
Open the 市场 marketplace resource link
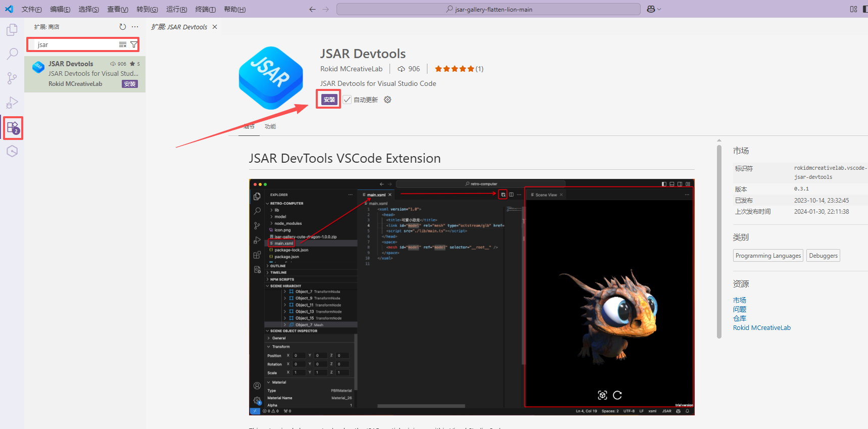pos(740,300)
